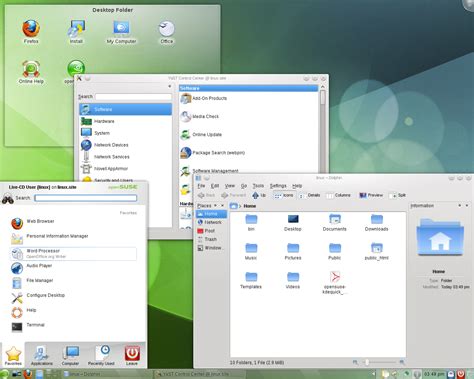The width and height of the screenshot is (474, 379).
Task: Select Network in Dolphin Places panel
Action: click(x=212, y=222)
